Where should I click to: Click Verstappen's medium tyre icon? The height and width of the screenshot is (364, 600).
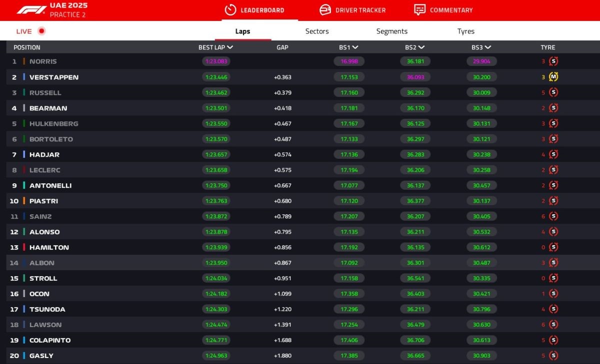point(553,77)
